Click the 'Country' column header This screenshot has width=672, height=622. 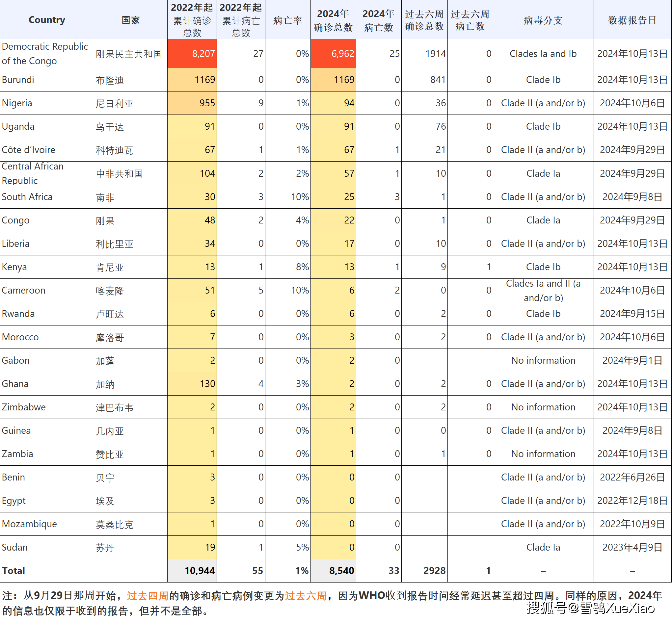[x=47, y=20]
